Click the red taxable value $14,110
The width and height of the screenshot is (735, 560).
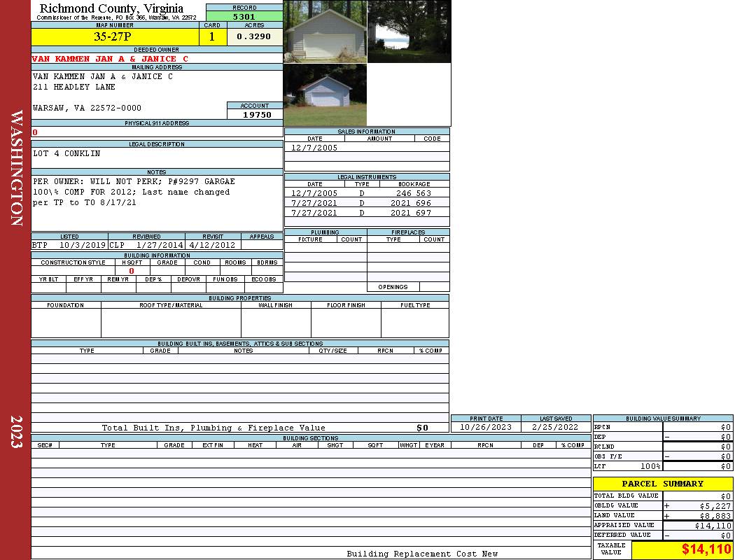click(x=706, y=549)
